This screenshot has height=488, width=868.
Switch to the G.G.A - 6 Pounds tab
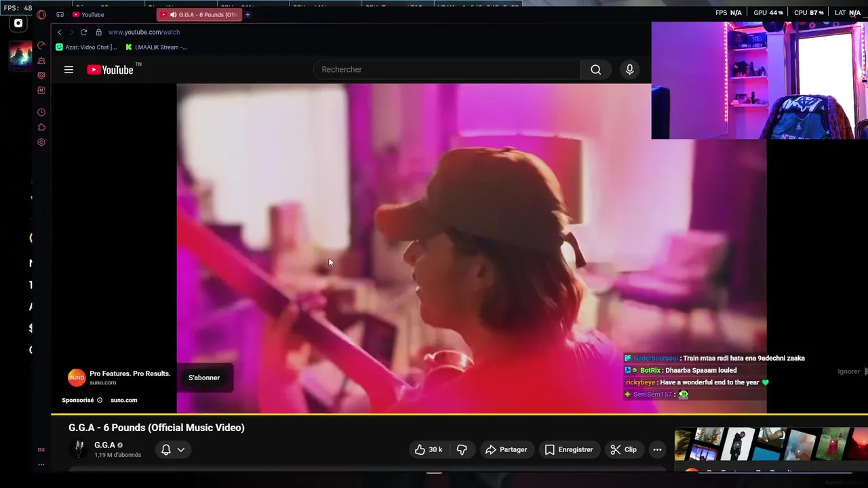[x=198, y=14]
